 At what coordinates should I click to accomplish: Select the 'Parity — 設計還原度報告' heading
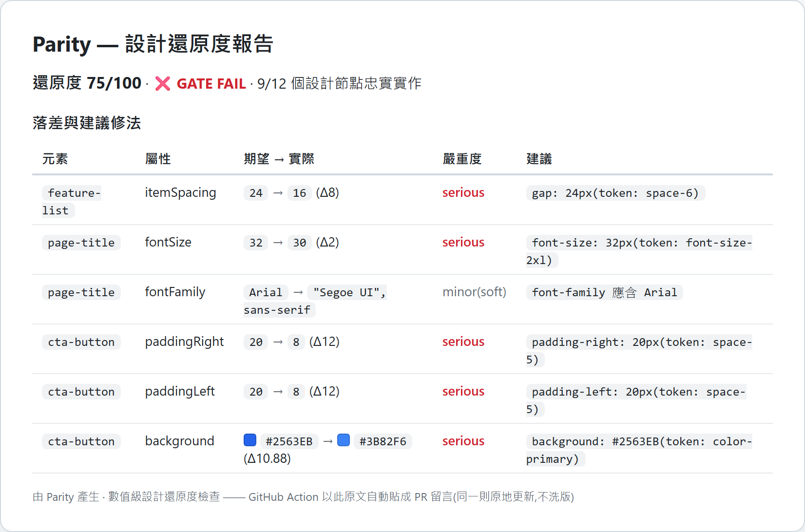click(153, 44)
